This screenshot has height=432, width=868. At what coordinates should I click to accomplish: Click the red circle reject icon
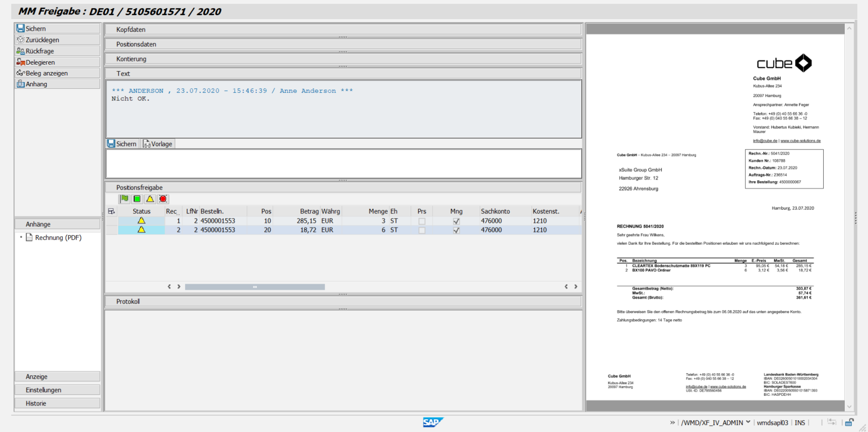point(163,199)
